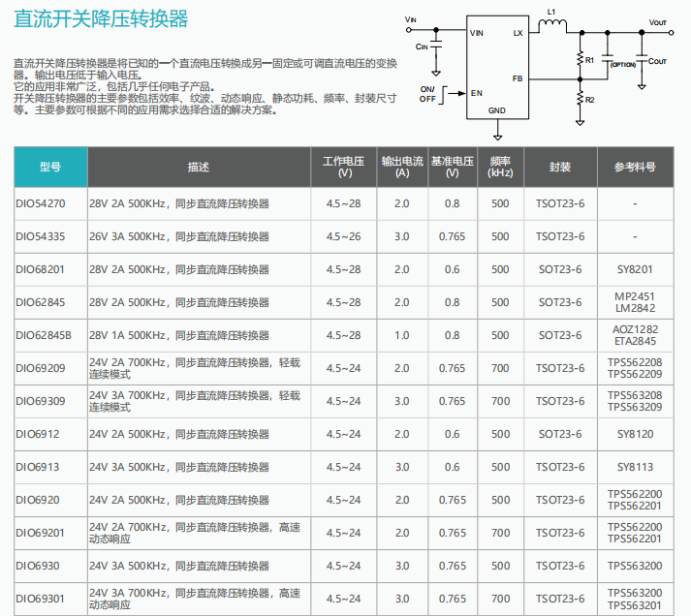Click the 描述 column header
Viewport: 691px width, 616px height.
click(199, 168)
